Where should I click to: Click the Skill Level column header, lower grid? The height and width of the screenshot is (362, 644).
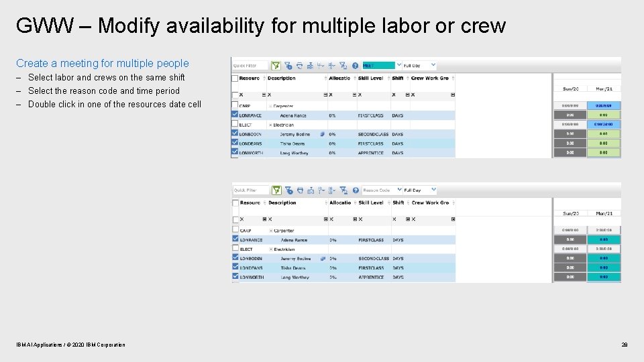(371, 202)
